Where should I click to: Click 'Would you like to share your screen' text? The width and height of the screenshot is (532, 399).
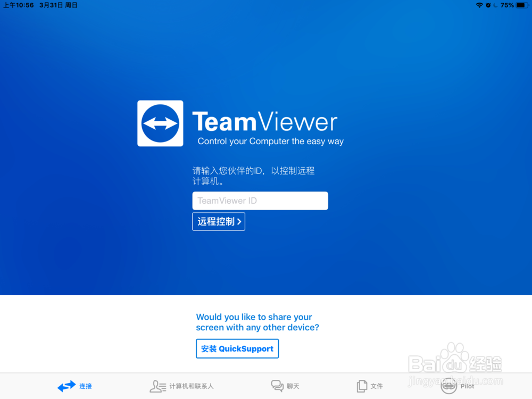[x=257, y=322]
